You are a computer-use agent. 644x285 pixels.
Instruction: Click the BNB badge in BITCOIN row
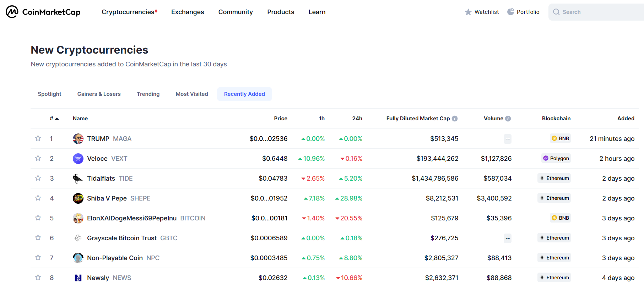click(x=560, y=218)
